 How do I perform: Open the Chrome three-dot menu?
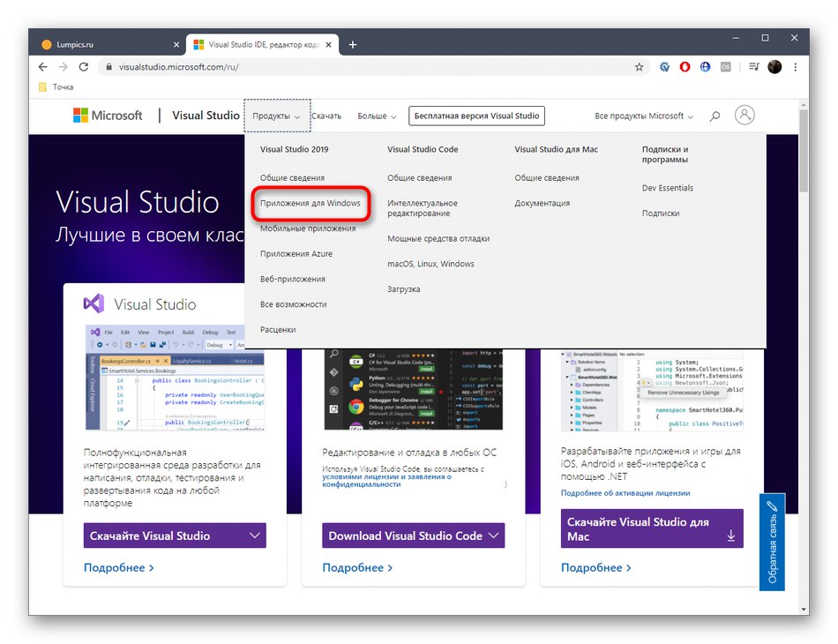(x=796, y=67)
